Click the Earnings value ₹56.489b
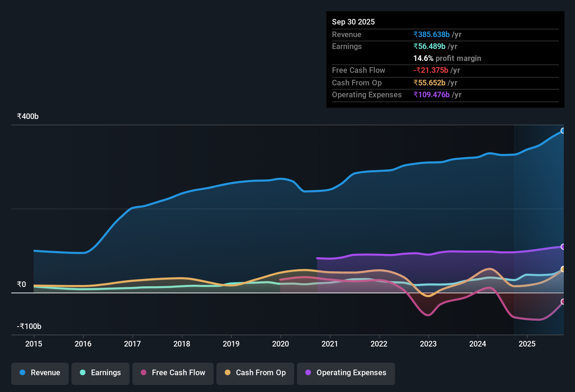This screenshot has width=575, height=392. pyautogui.click(x=430, y=46)
